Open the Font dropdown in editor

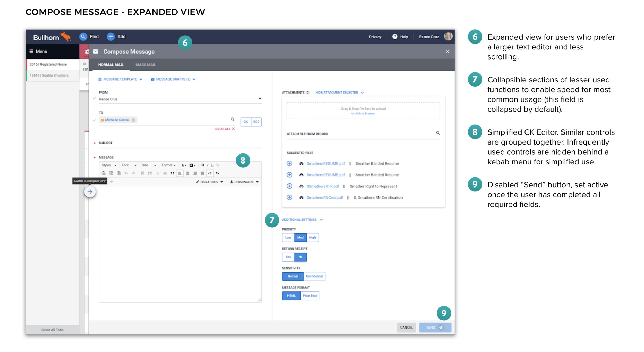[129, 165]
